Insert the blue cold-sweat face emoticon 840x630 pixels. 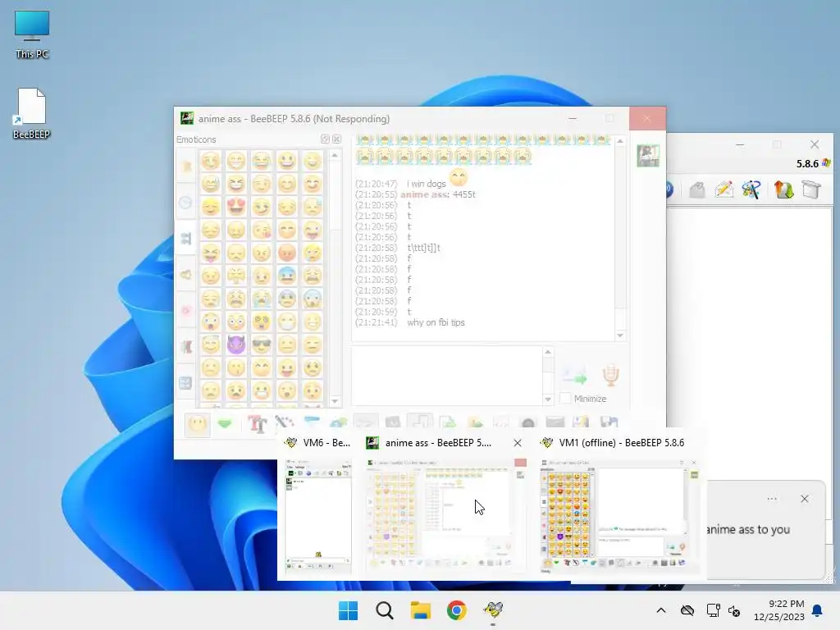click(287, 276)
